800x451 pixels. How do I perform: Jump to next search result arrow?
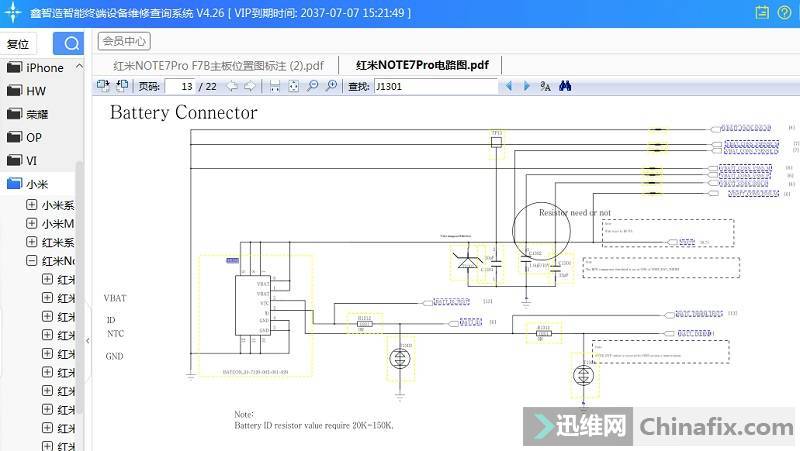pyautogui.click(x=526, y=87)
